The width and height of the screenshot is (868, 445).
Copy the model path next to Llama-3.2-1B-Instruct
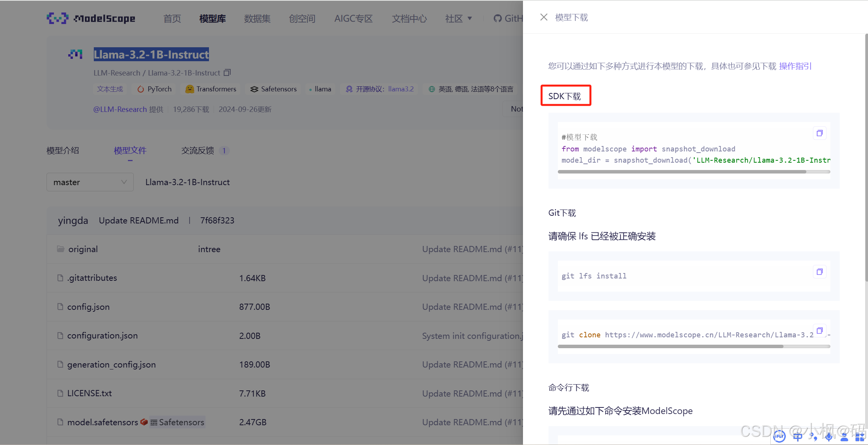click(227, 72)
